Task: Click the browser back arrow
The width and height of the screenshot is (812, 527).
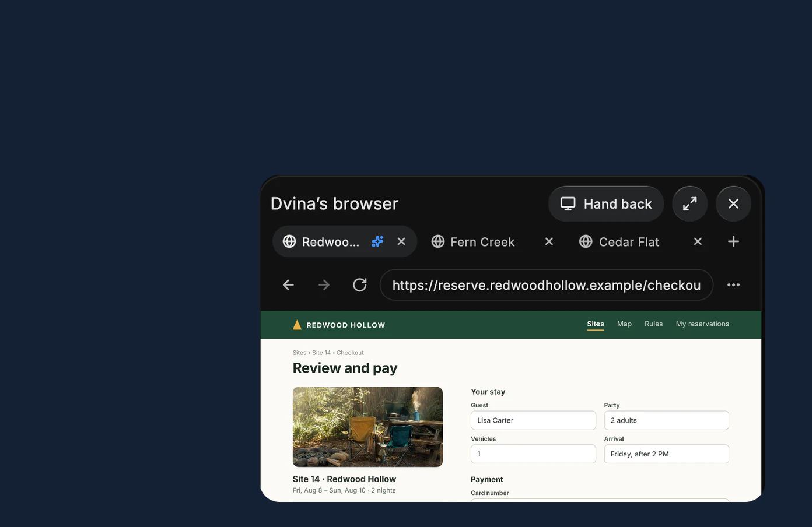Action: point(288,285)
